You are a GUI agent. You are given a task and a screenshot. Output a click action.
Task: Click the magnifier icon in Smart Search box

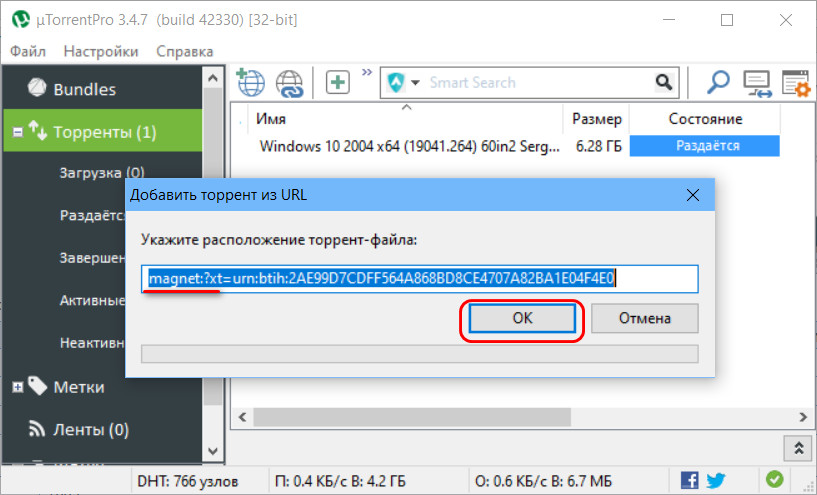click(664, 82)
